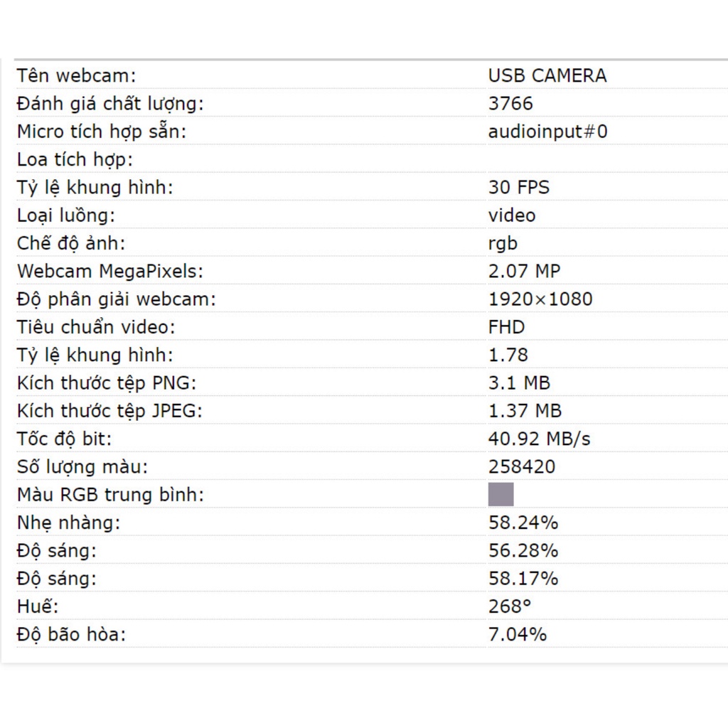Image resolution: width=728 pixels, height=728 pixels.
Task: Click the 7.04% saturation value
Action: tap(518, 634)
